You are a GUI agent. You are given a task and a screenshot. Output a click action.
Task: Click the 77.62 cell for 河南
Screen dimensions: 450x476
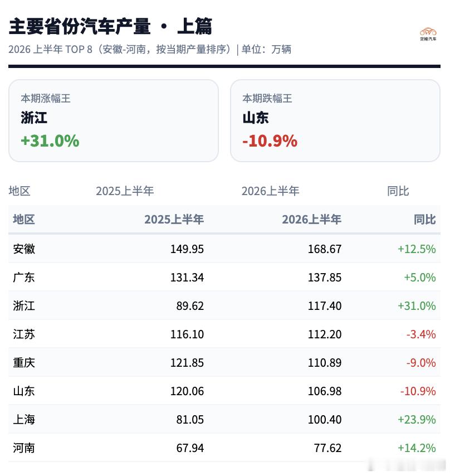(328, 448)
